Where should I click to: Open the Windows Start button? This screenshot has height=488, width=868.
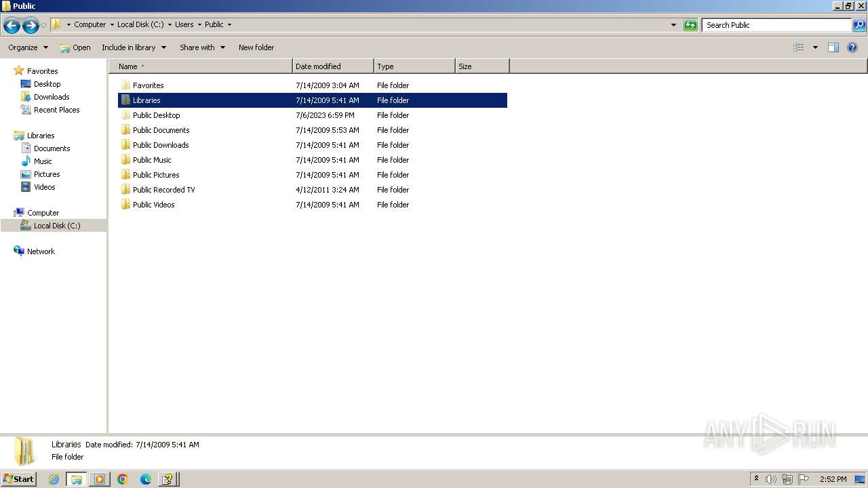tap(19, 479)
